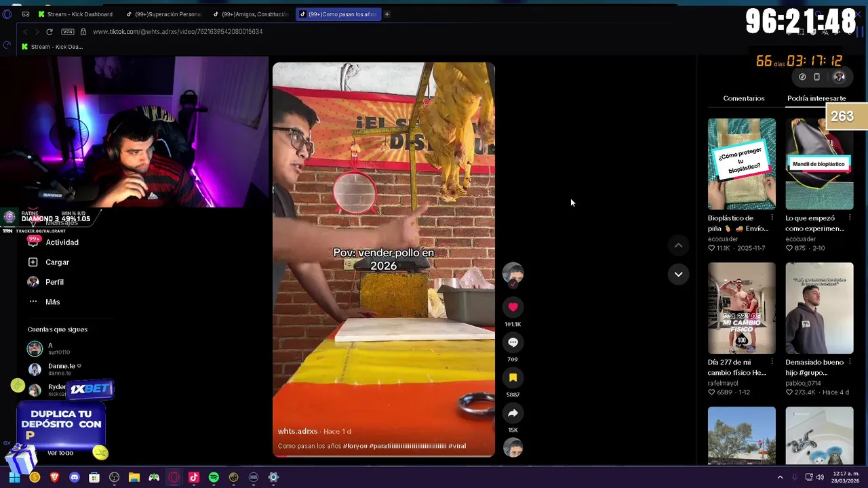Open options for Demasiado bueno hijo video
Screen dimensions: 868x488
pyautogui.click(x=850, y=362)
